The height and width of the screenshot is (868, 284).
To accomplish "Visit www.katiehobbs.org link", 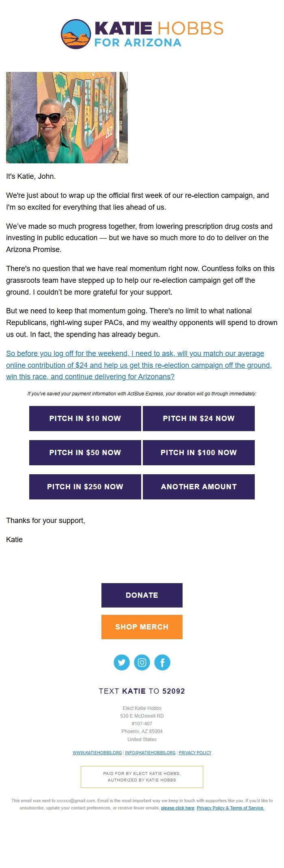I will [x=97, y=753].
